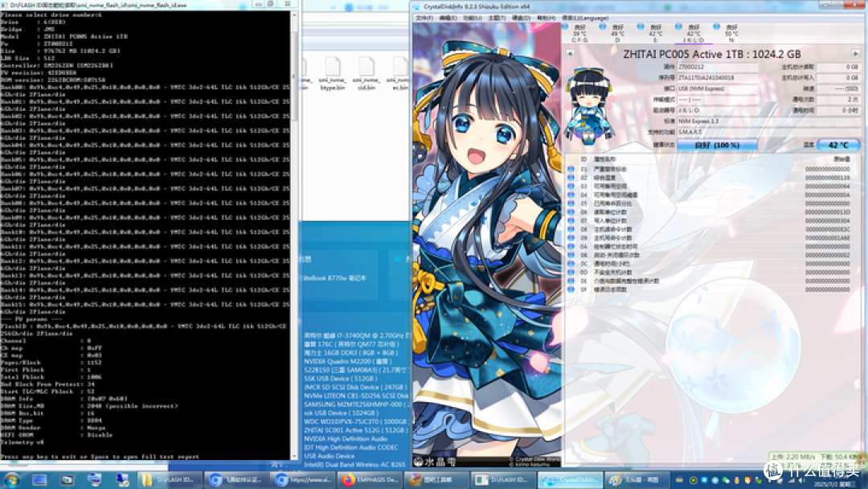Click the S.M.A.R.T. features field
Image resolution: width=868 pixels, height=489 pixels.
(769, 132)
